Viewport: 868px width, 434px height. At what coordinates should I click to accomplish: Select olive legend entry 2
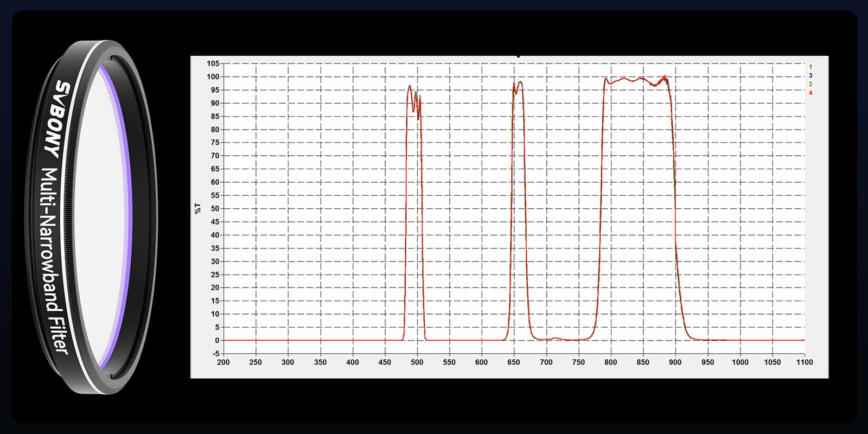[810, 84]
